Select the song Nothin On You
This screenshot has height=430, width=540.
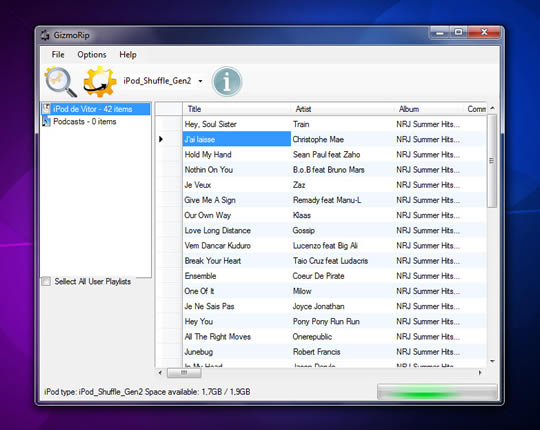tap(236, 170)
